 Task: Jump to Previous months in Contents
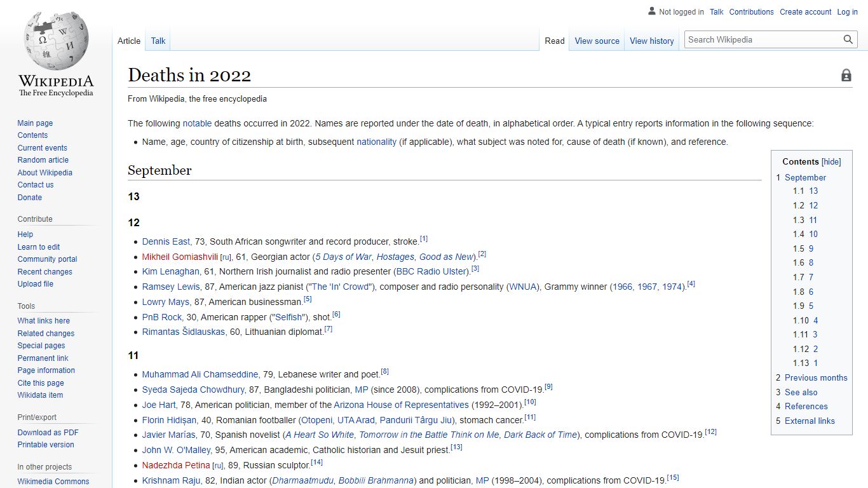[816, 377]
